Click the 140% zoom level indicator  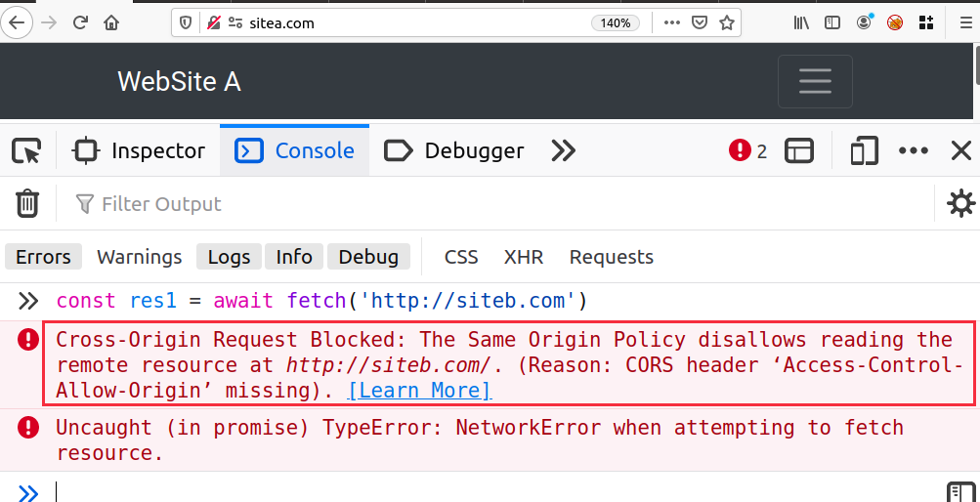pos(616,23)
